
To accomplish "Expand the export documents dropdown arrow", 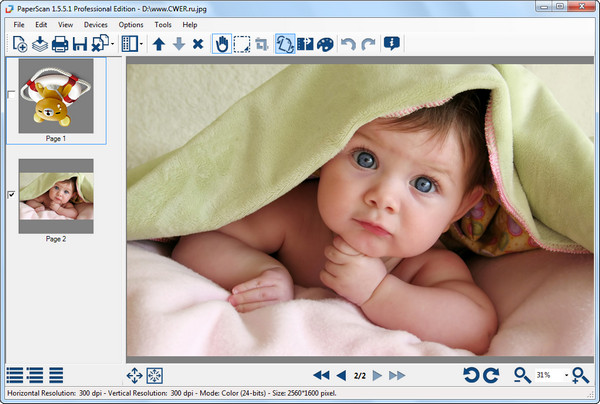I will coord(114,44).
